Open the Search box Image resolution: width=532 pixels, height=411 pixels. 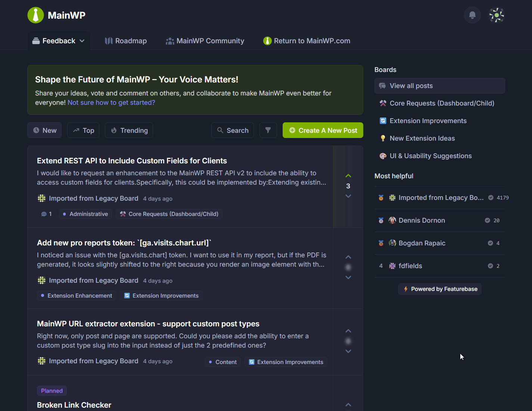click(233, 130)
